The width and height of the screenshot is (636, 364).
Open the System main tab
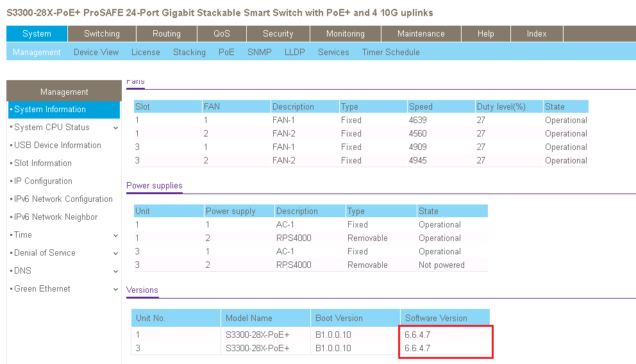pos(37,33)
